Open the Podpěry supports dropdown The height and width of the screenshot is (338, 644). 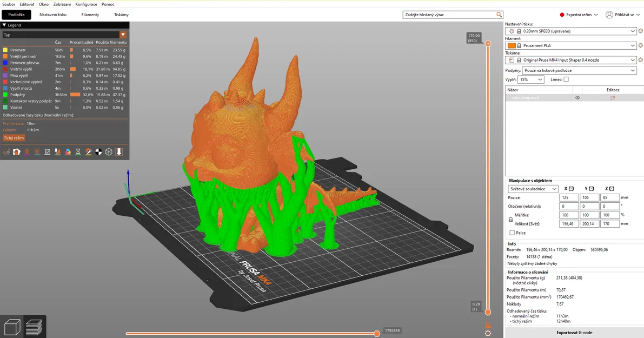click(579, 71)
